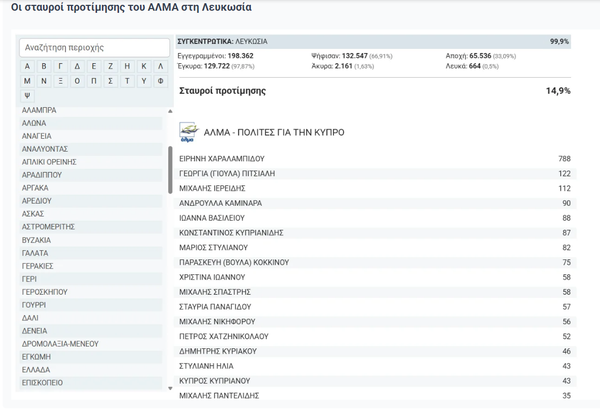The height and width of the screenshot is (419, 600).
Task: Select ΓΑΛΑΤΑ in the area list
Action: point(91,253)
